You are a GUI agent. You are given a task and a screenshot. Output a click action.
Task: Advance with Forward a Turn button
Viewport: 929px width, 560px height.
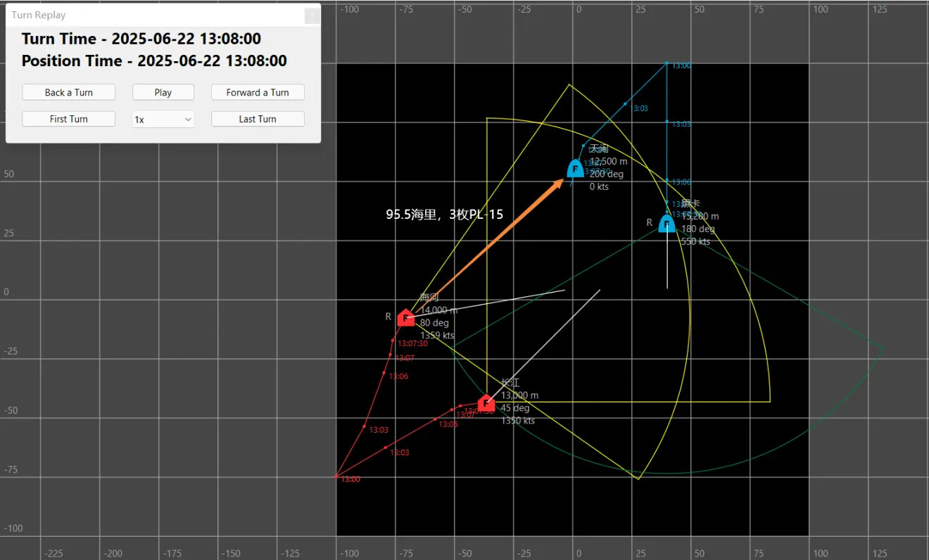pyautogui.click(x=258, y=92)
